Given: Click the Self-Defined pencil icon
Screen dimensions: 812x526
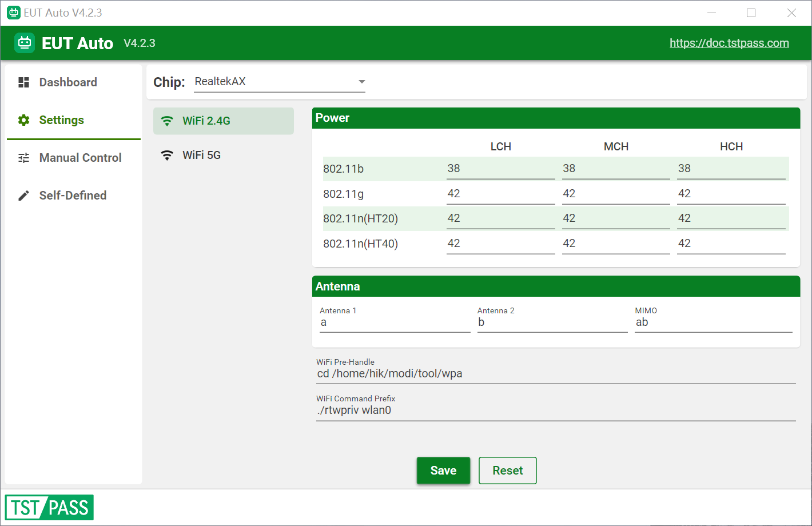Looking at the screenshot, I should pyautogui.click(x=23, y=196).
